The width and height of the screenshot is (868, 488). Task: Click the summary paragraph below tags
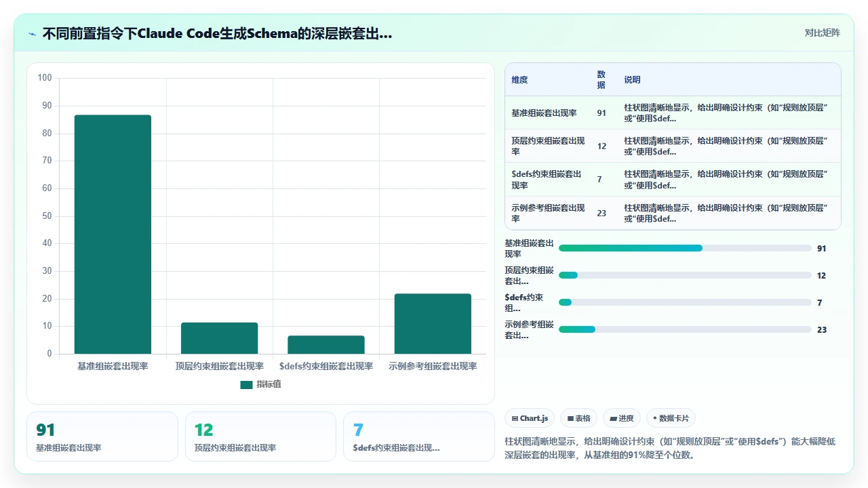[x=670, y=448]
